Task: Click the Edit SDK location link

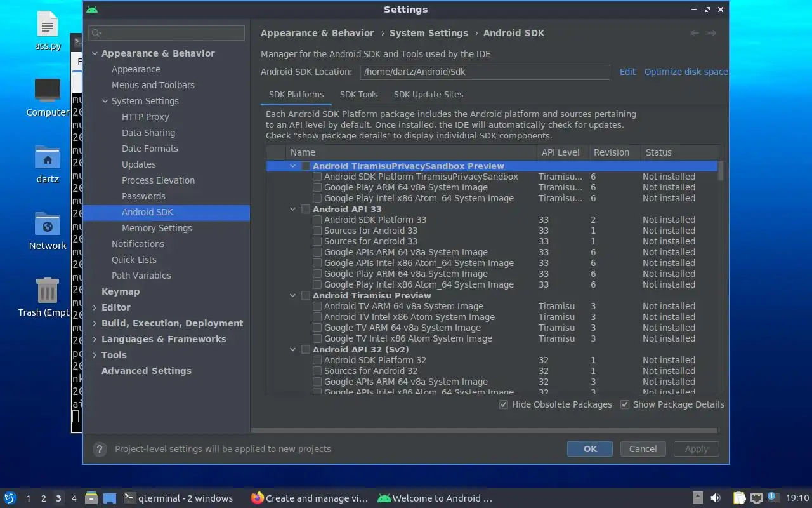Action: pos(627,72)
